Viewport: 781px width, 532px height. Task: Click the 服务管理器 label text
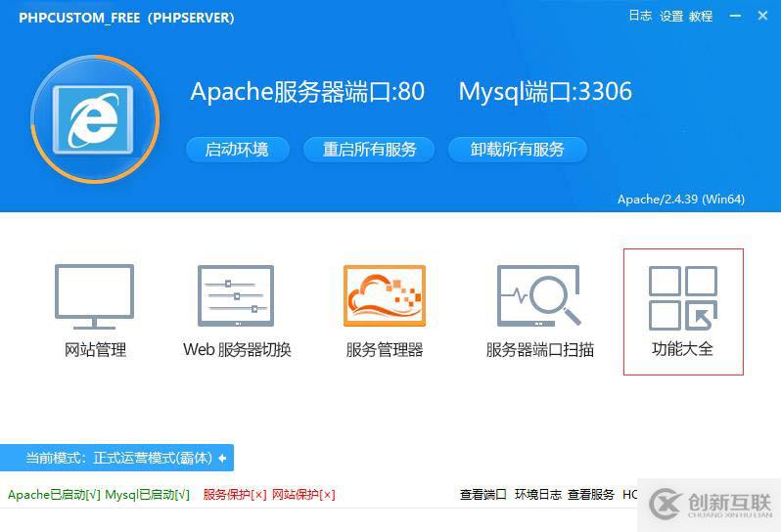point(385,350)
